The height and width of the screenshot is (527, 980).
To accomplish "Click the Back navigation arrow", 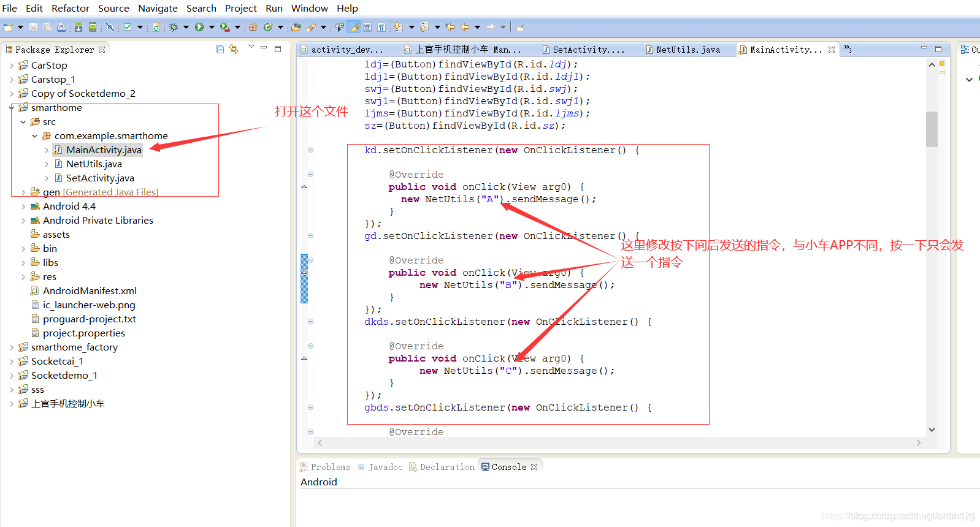I will pos(465,27).
